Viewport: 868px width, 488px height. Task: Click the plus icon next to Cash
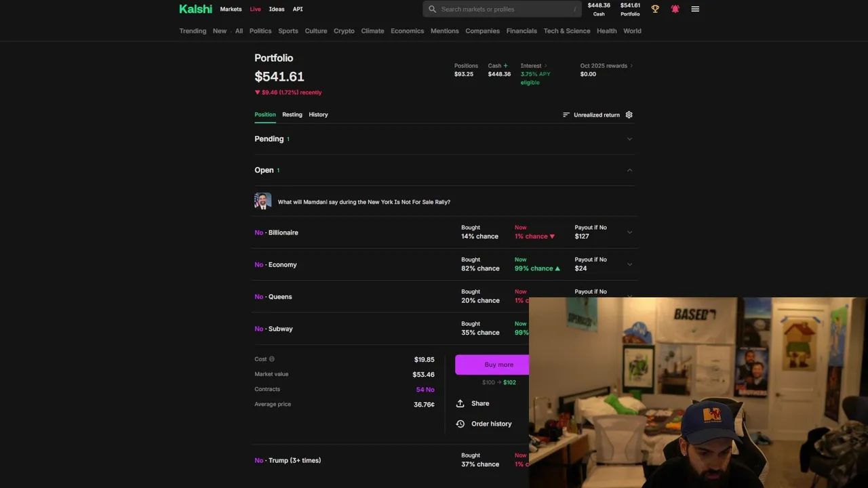pyautogui.click(x=505, y=66)
